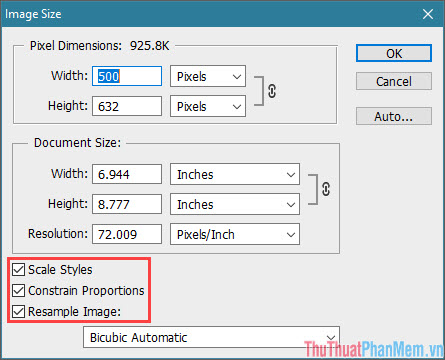This screenshot has height=360, width=445.
Task: Close the Image Size dialog
Action: pyautogui.click(x=428, y=14)
